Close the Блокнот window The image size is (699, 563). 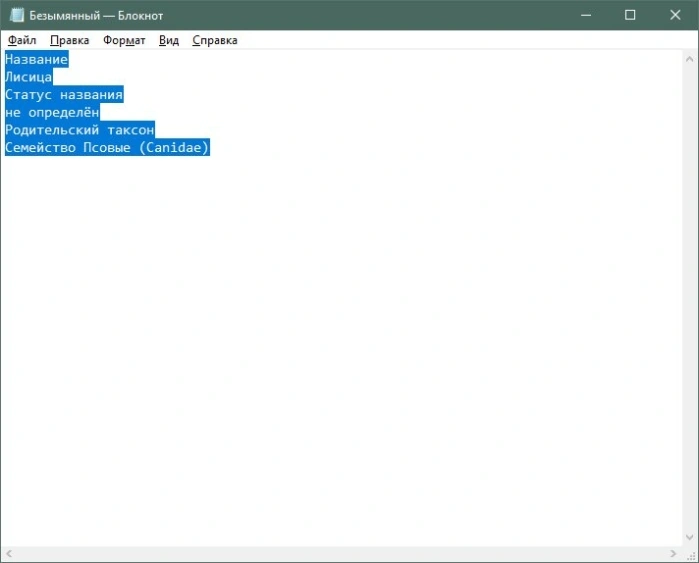[x=675, y=15]
